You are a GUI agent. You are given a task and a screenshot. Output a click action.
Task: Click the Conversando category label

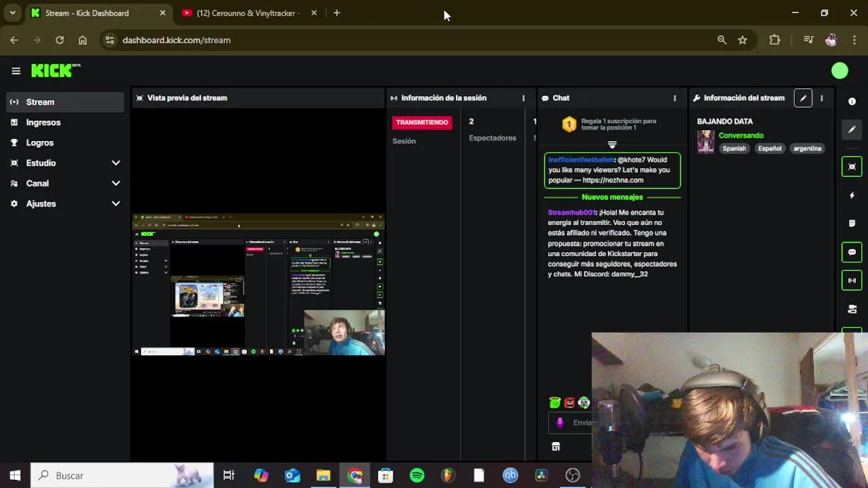(741, 136)
